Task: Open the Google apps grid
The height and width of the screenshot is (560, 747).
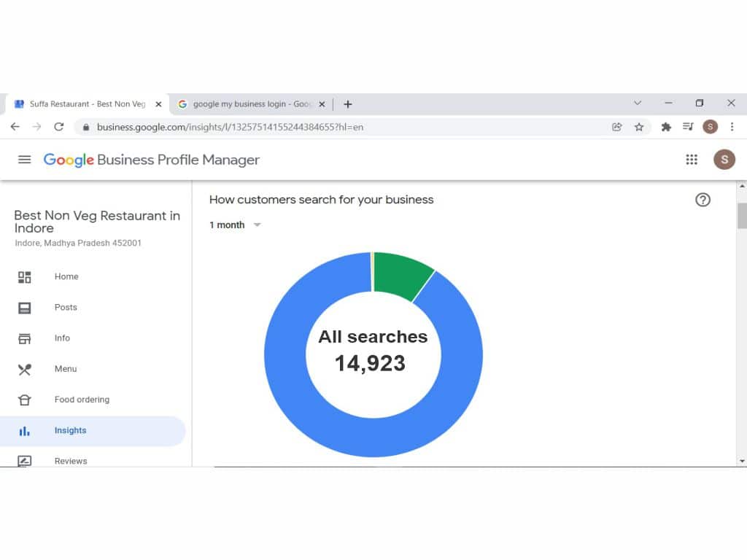Action: point(692,160)
